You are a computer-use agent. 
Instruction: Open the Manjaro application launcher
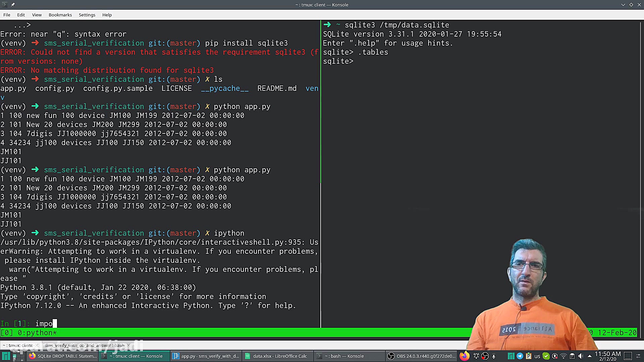coord(6,356)
